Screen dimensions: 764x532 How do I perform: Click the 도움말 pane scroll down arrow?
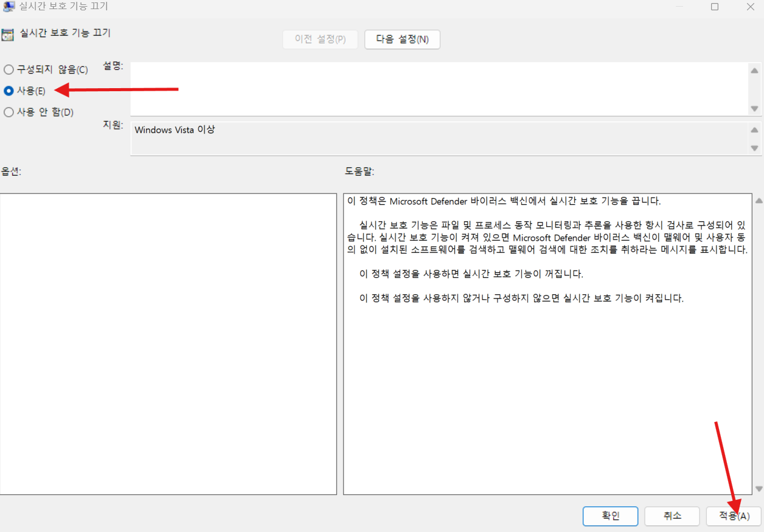[x=759, y=488]
